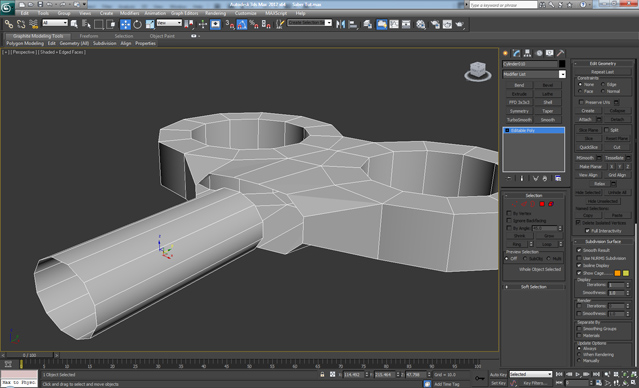
Task: Toggle the Split checkbox
Action: (606, 130)
